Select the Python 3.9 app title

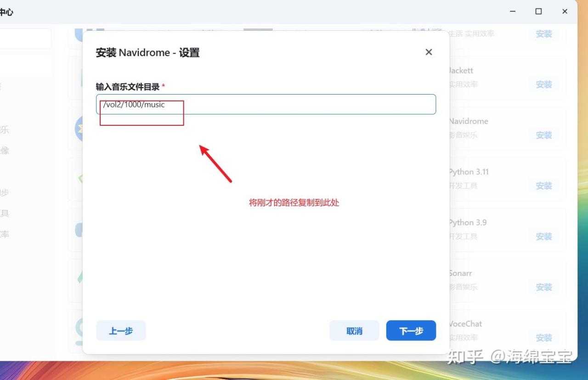pyautogui.click(x=468, y=222)
